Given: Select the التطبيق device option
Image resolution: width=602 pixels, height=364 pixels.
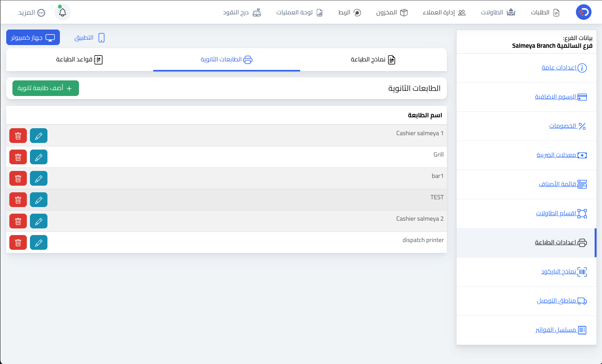Looking at the screenshot, I should (89, 38).
